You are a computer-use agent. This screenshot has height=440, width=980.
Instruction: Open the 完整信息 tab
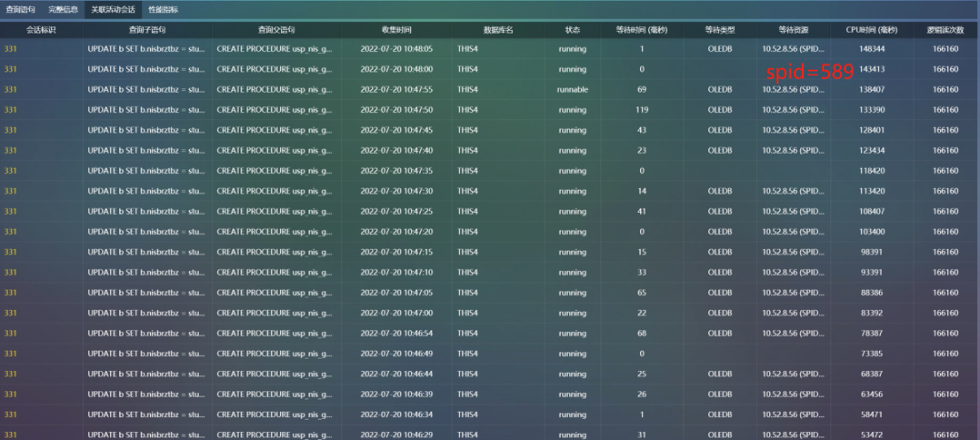click(63, 9)
